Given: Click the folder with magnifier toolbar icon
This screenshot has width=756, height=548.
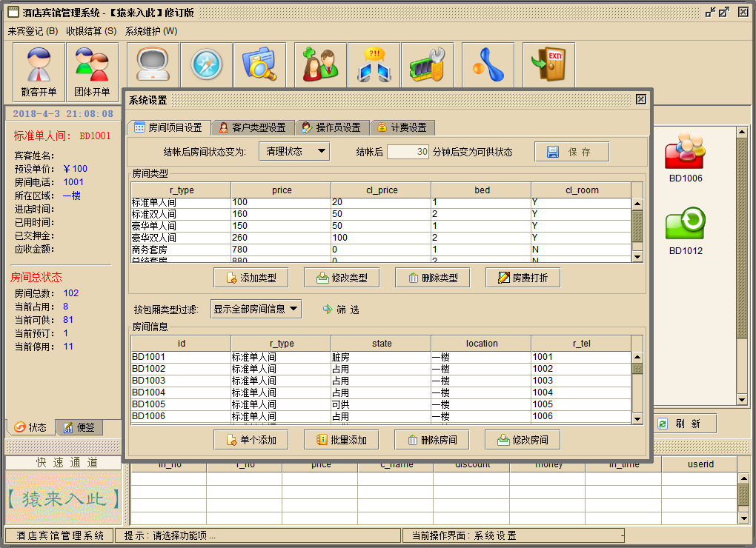Looking at the screenshot, I should pos(260,65).
